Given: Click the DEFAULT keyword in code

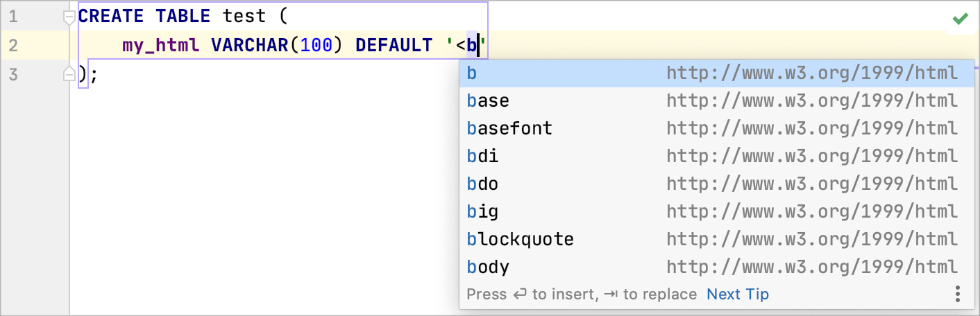Looking at the screenshot, I should pos(394,46).
